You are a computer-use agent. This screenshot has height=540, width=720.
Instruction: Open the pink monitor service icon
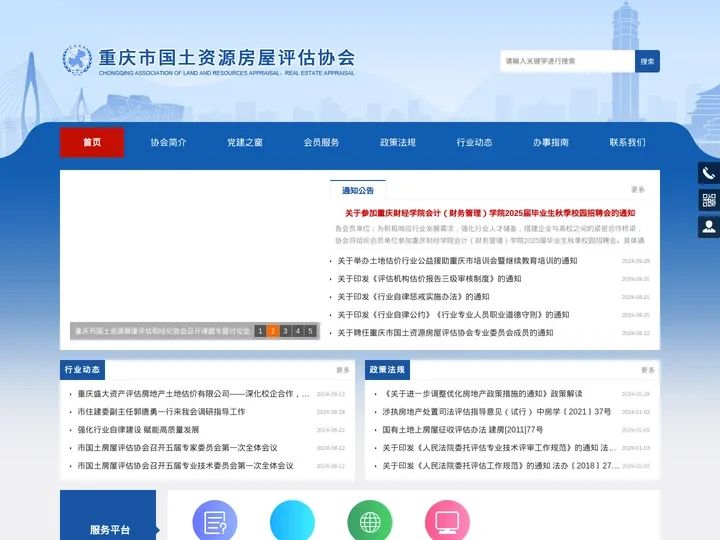tap(447, 522)
